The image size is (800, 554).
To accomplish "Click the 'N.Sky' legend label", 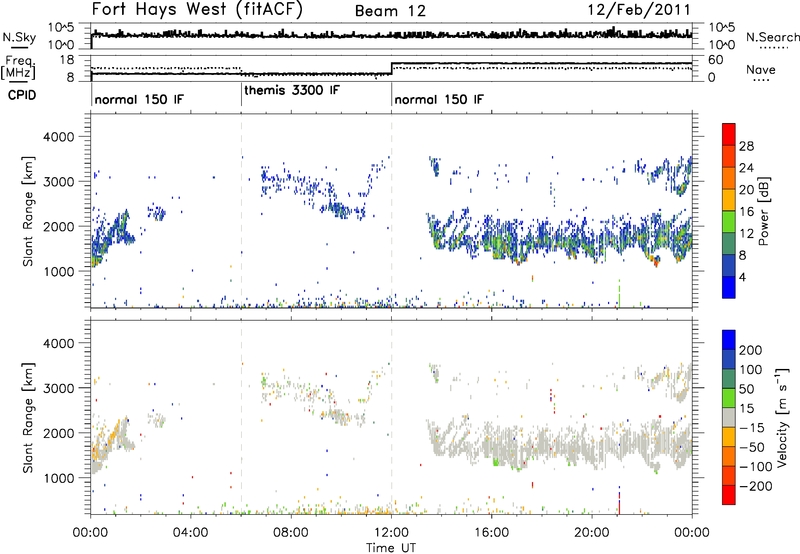I will coord(19,37).
